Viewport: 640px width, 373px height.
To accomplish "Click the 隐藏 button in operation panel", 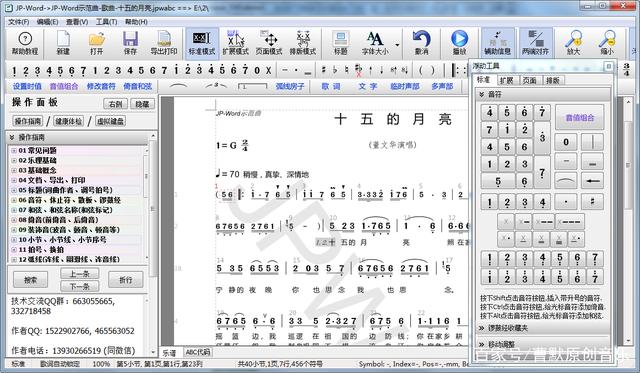I will tap(142, 104).
